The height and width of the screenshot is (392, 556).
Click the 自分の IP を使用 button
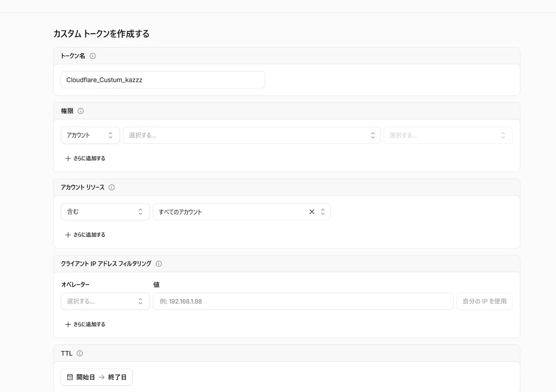484,301
